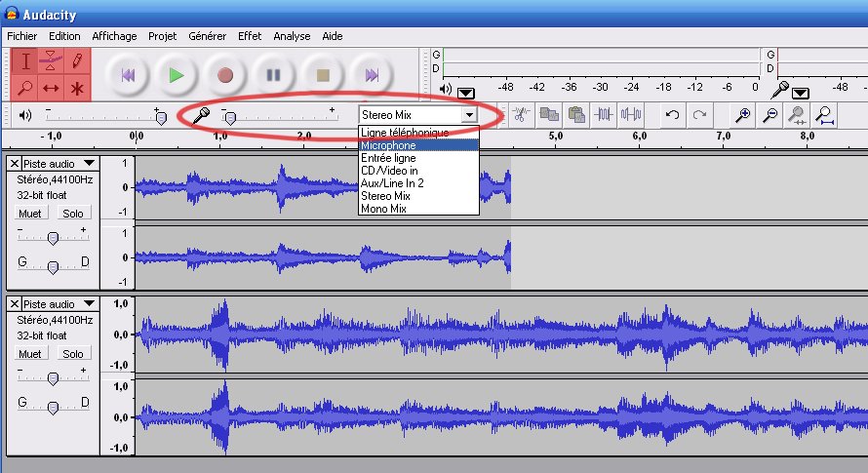868x473 pixels.
Task: Open the Affichage menu
Action: pos(114,36)
